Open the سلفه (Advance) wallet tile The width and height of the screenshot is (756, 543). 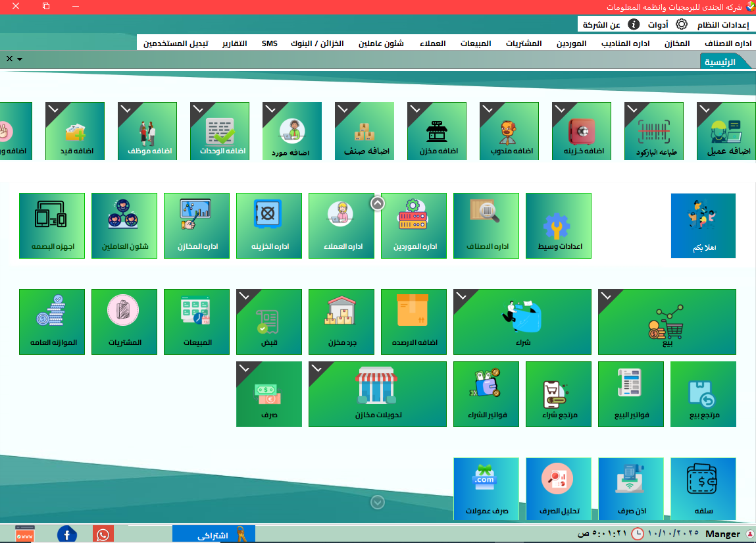[703, 488]
